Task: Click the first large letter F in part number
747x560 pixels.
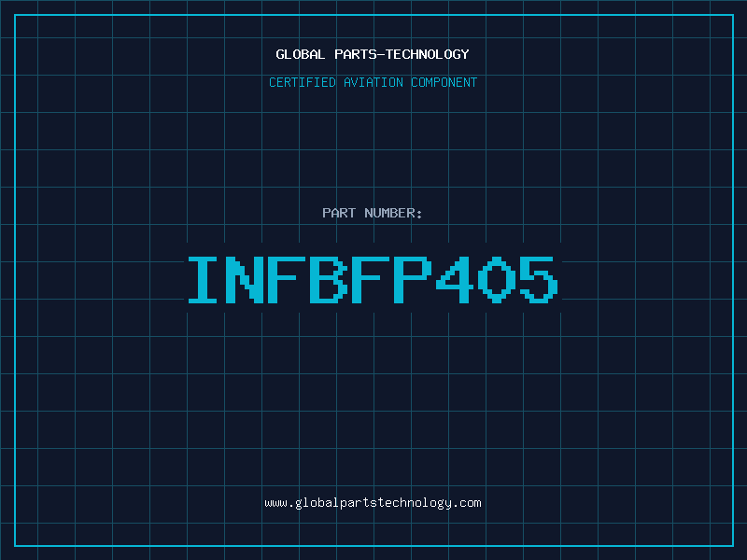Action: pyautogui.click(x=287, y=280)
